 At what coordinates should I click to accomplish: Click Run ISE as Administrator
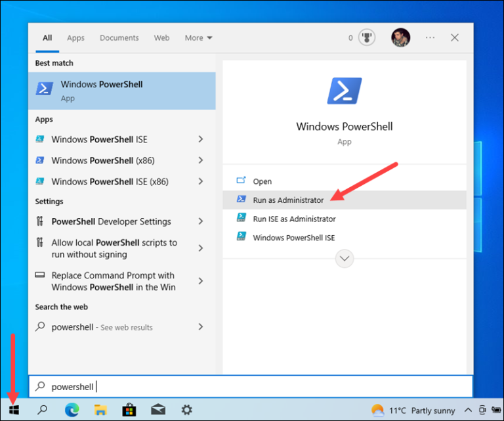pos(345,219)
